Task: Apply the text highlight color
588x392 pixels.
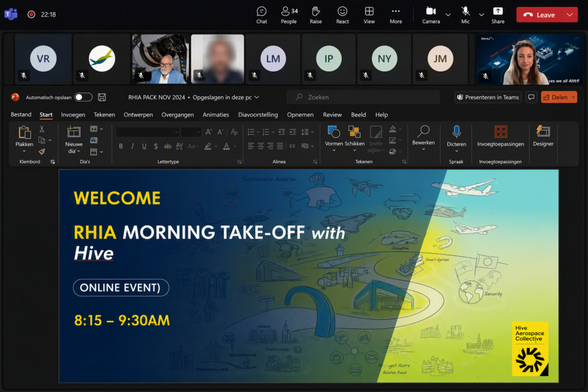Action: (x=208, y=146)
